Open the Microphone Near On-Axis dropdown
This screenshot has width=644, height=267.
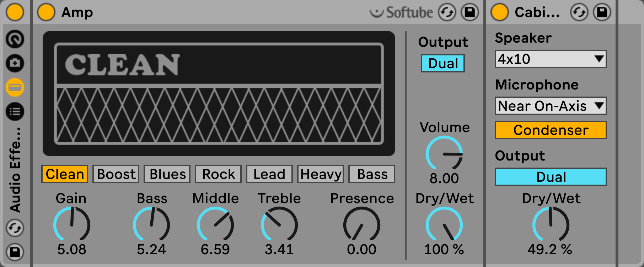click(551, 106)
